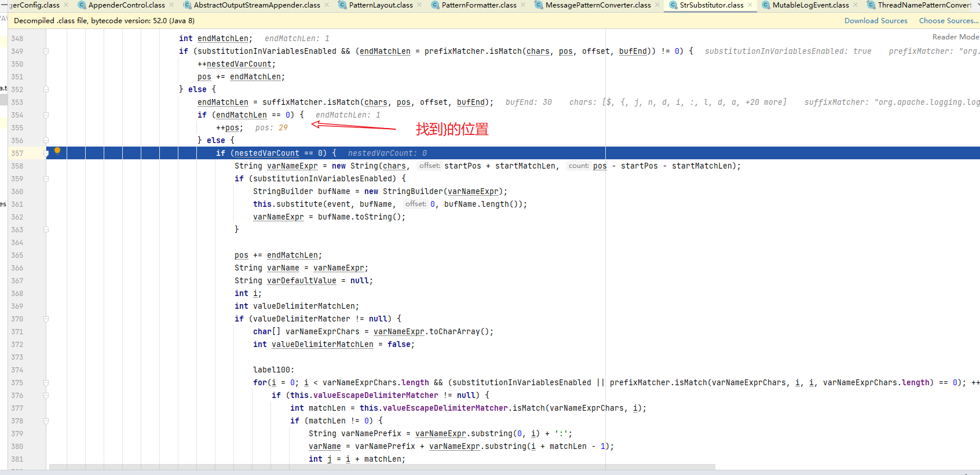Select the StrSubstitutor.class tab
Viewport: 980px width, 475px height.
(711, 5)
